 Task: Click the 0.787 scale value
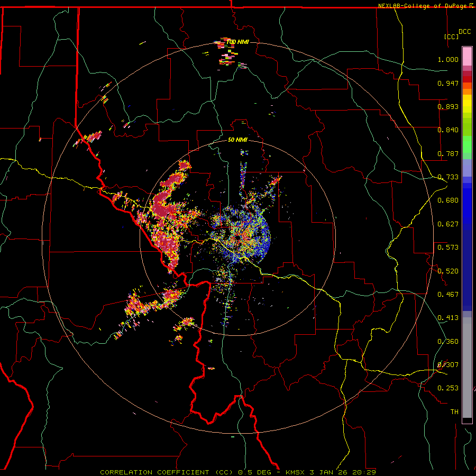pyautogui.click(x=448, y=153)
